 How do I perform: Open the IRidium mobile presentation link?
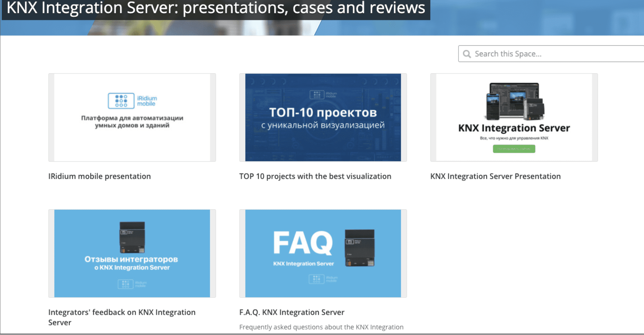(99, 176)
